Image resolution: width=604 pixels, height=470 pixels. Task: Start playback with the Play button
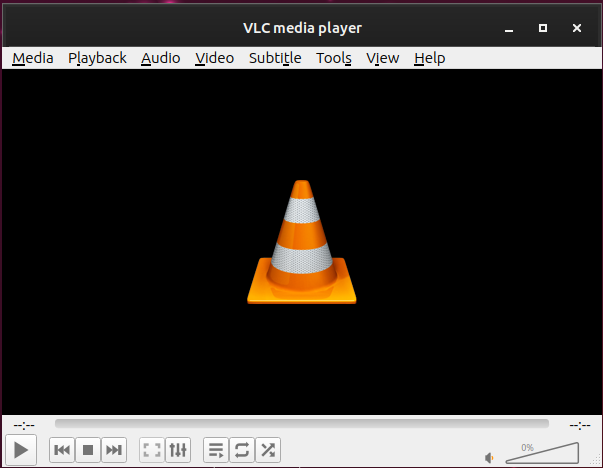pos(21,450)
